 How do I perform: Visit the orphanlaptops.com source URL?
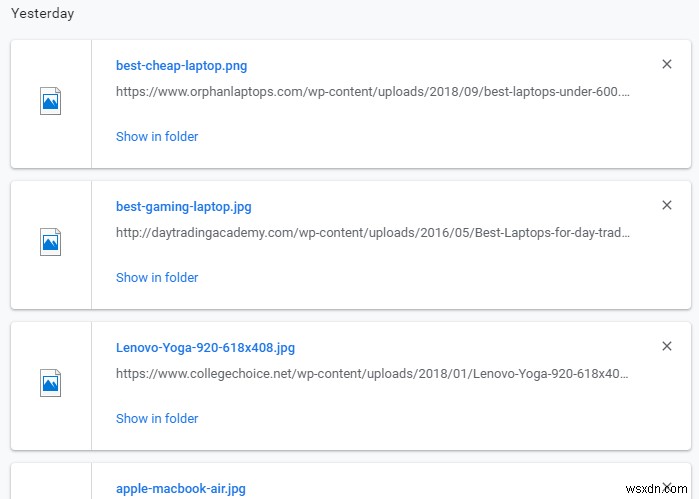pos(372,92)
